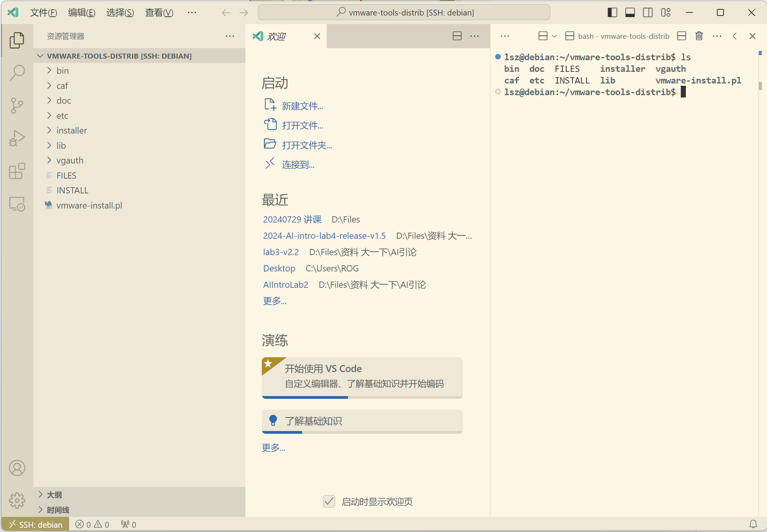Open the Remote Explorer view
The image size is (767, 532).
click(x=17, y=204)
